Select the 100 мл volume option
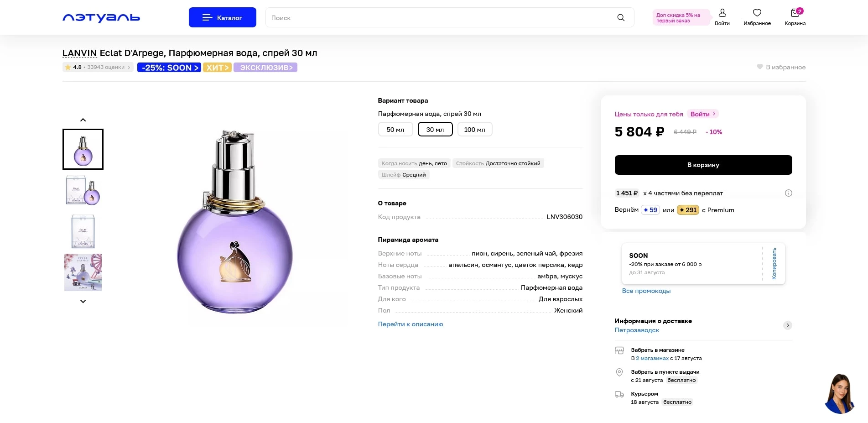 pyautogui.click(x=474, y=130)
